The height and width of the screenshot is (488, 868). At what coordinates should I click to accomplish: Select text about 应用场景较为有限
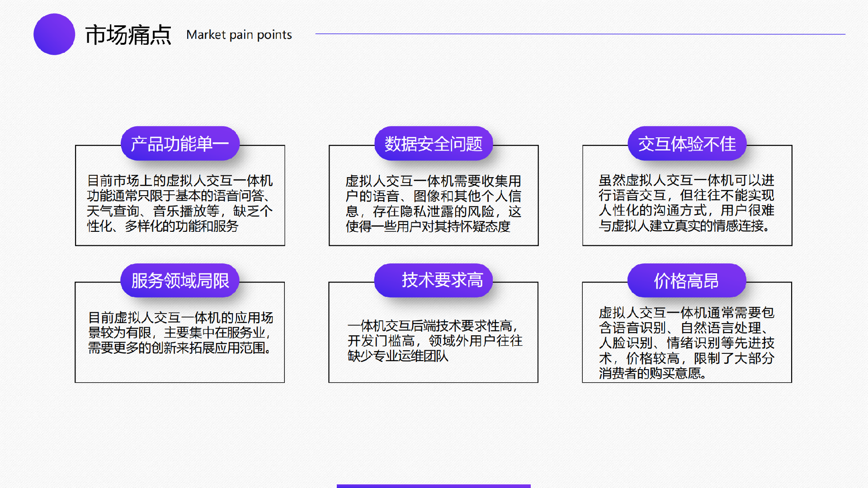coord(180,333)
